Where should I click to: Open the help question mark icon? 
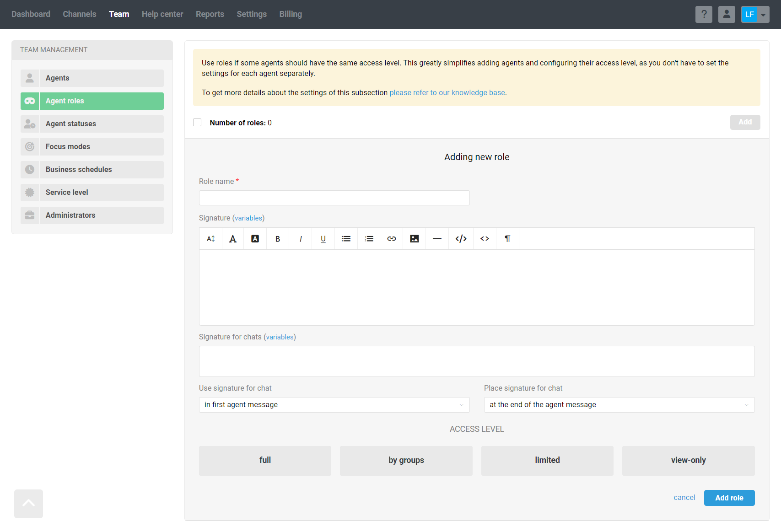coord(704,14)
